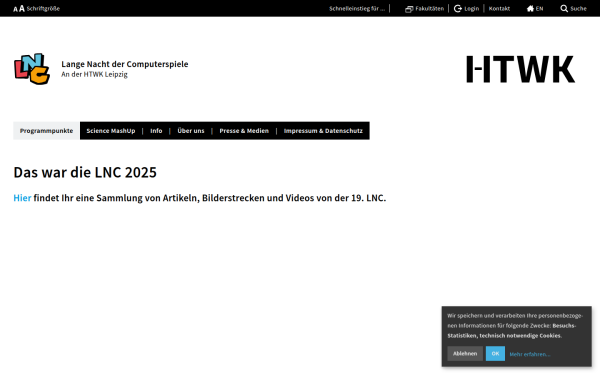600x375 pixels.
Task: Open the Fakultäten link
Action: pos(430,8)
